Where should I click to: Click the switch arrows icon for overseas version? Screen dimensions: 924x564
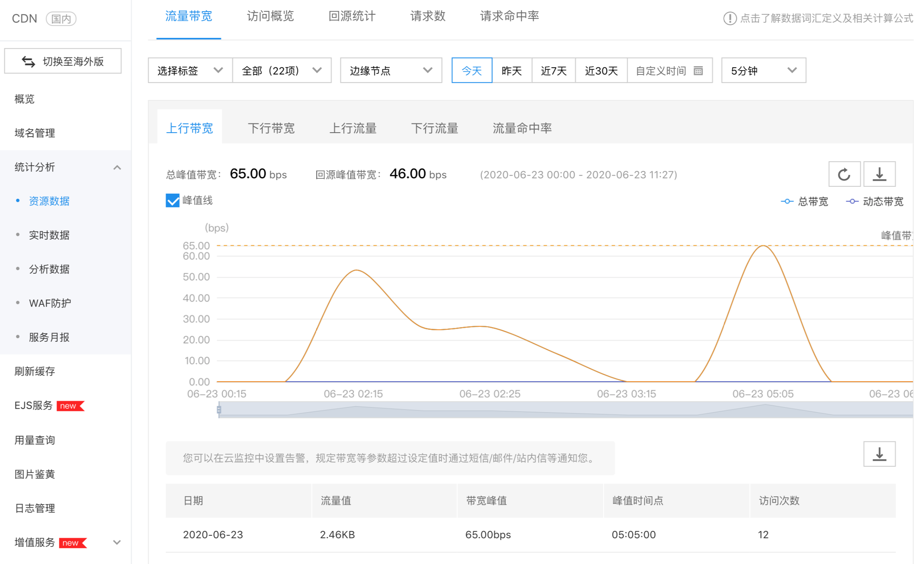[x=28, y=61]
